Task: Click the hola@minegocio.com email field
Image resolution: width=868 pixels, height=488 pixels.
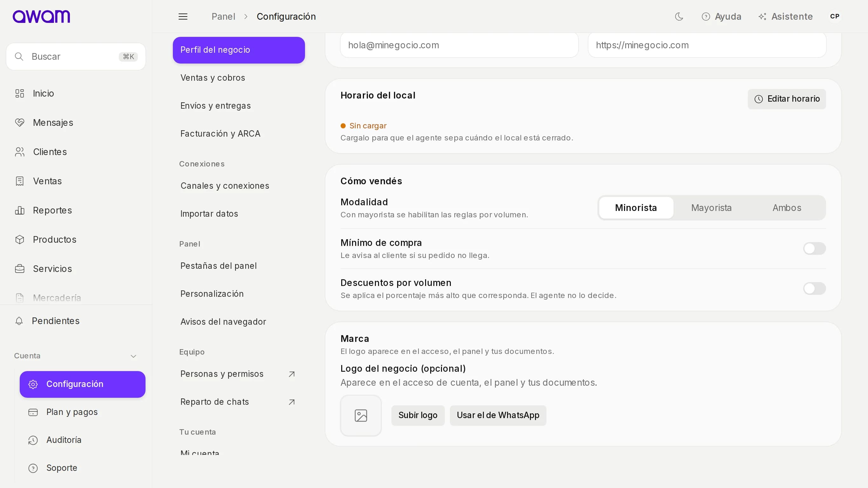Action: tap(459, 45)
